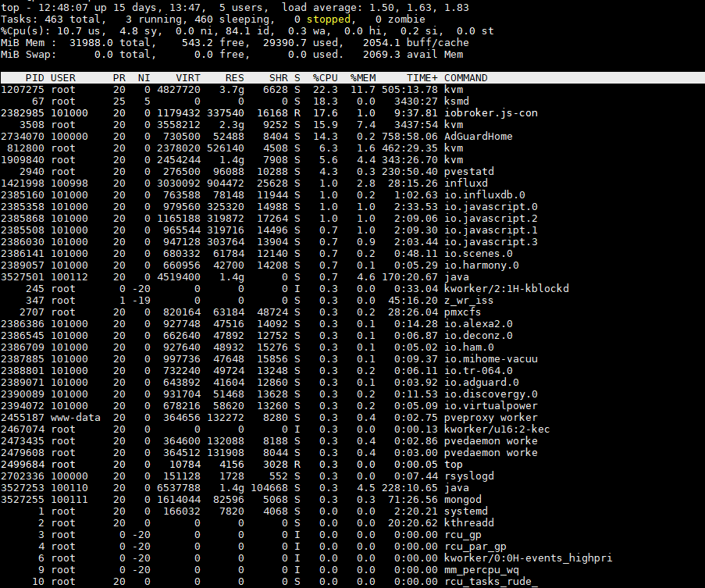Image resolution: width=705 pixels, height=588 pixels.
Task: Click the pmxcfs command
Action: pos(462,312)
